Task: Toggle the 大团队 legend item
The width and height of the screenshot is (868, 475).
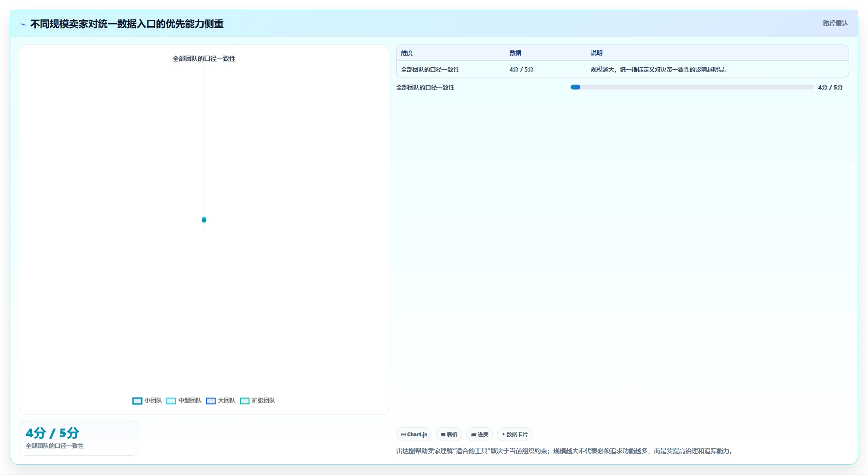Action: point(221,401)
